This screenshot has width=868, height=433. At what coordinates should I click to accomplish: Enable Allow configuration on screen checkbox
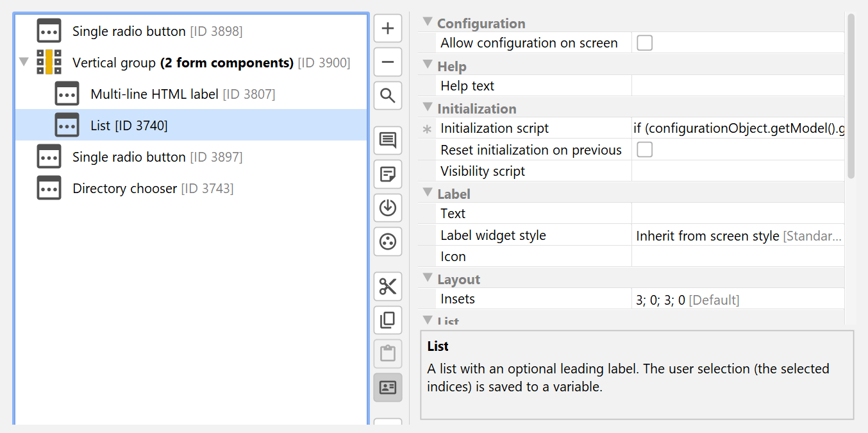click(644, 43)
